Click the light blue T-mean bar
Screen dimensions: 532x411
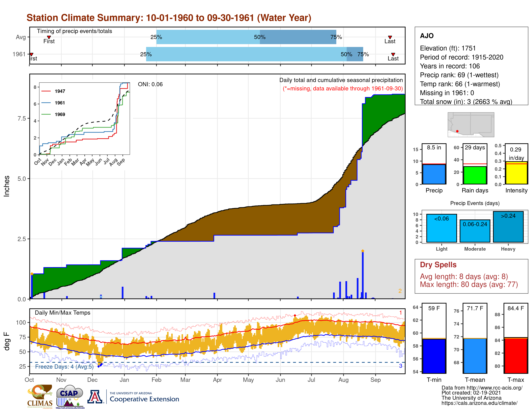(475, 356)
